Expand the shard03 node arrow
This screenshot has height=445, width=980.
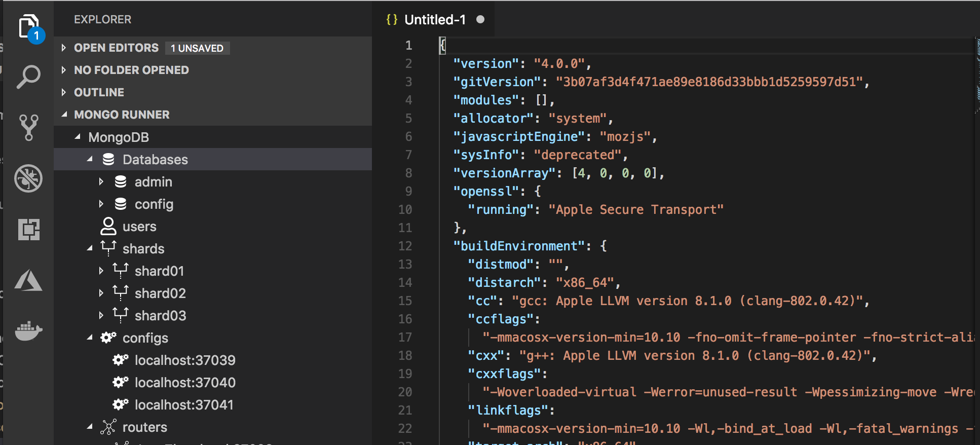[101, 315]
